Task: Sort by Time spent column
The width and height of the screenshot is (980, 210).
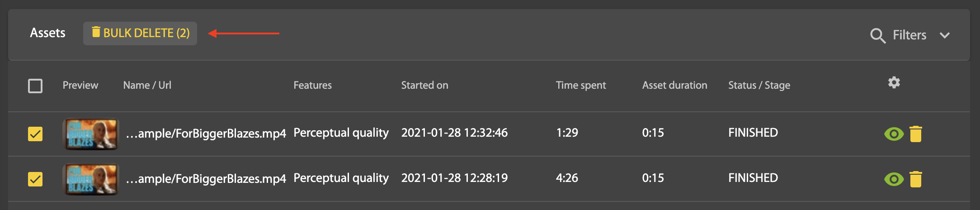Action: [580, 85]
